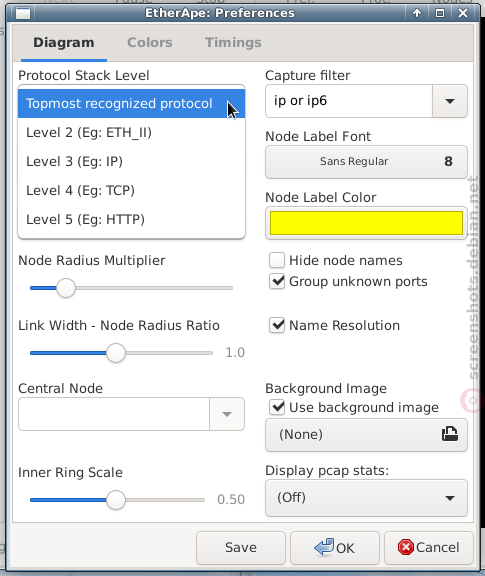Close the Preferences dialog with X icon
This screenshot has height=576, width=485.
(463, 13)
